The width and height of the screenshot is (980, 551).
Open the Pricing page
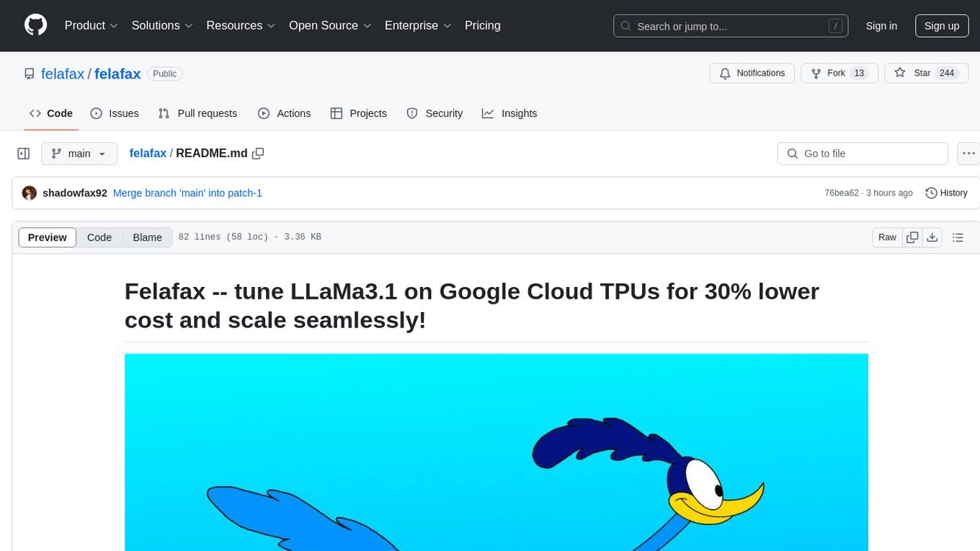coord(483,25)
